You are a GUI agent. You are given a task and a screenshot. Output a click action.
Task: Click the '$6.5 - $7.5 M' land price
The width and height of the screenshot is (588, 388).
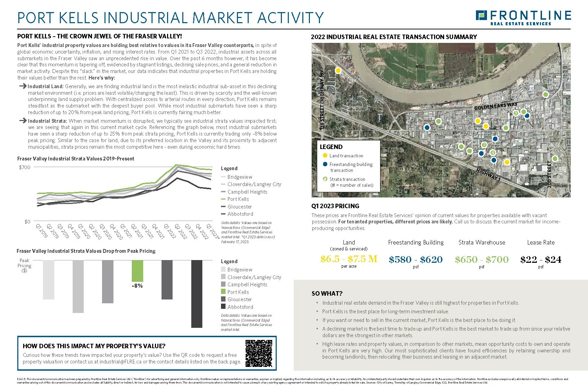point(349,259)
